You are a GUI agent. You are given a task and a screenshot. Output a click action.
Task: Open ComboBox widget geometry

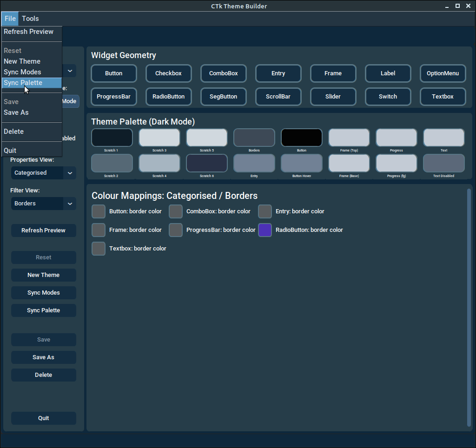pyautogui.click(x=224, y=73)
